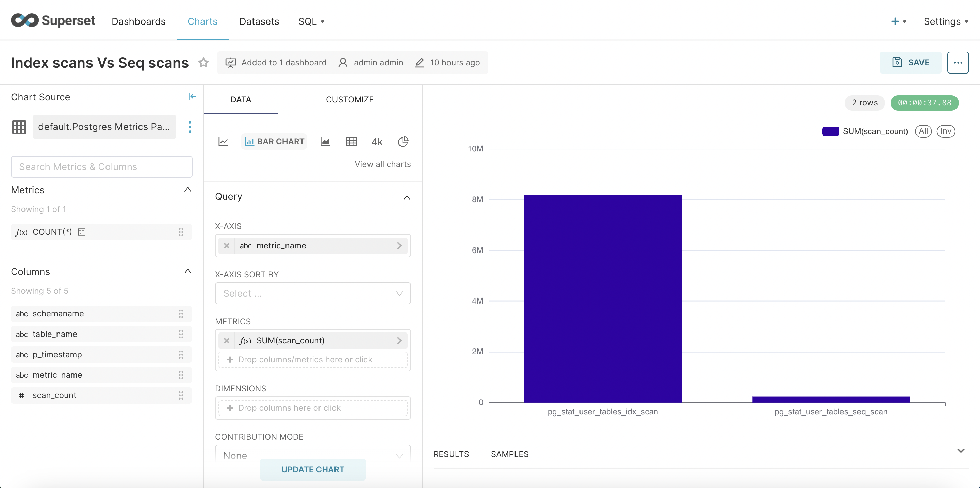The image size is (980, 488).
Task: Favorite the chart with the star icon
Action: click(x=203, y=62)
